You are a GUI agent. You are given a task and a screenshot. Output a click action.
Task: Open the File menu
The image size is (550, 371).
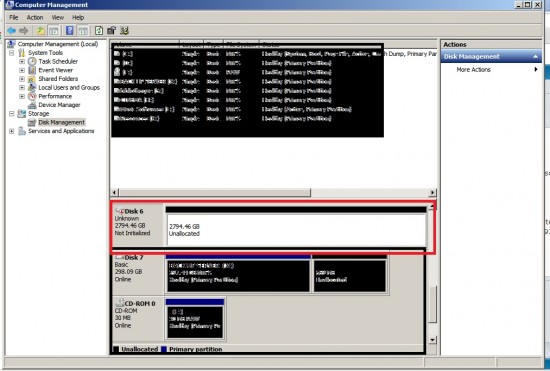click(x=14, y=18)
